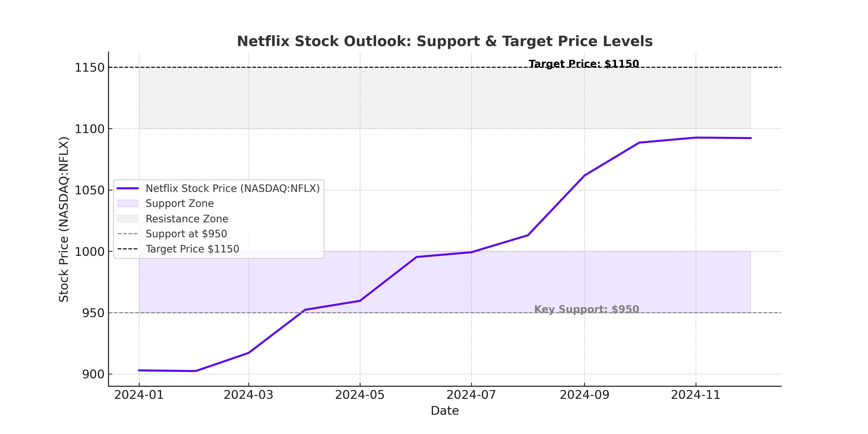Screen dimensions: 868x434
Task: Click the purple line sample in the legend
Action: (128, 188)
